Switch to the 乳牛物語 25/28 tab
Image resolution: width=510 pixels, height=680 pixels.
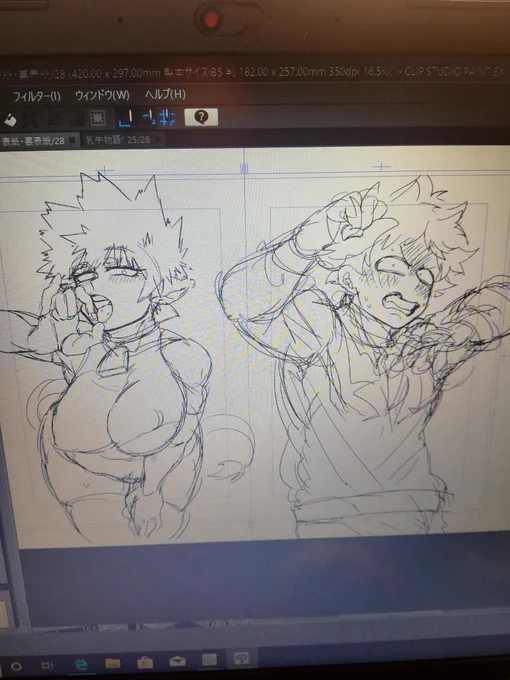coord(118,140)
